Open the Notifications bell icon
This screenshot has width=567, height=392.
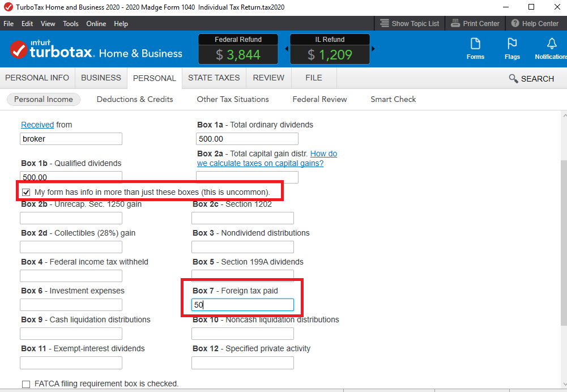click(552, 44)
